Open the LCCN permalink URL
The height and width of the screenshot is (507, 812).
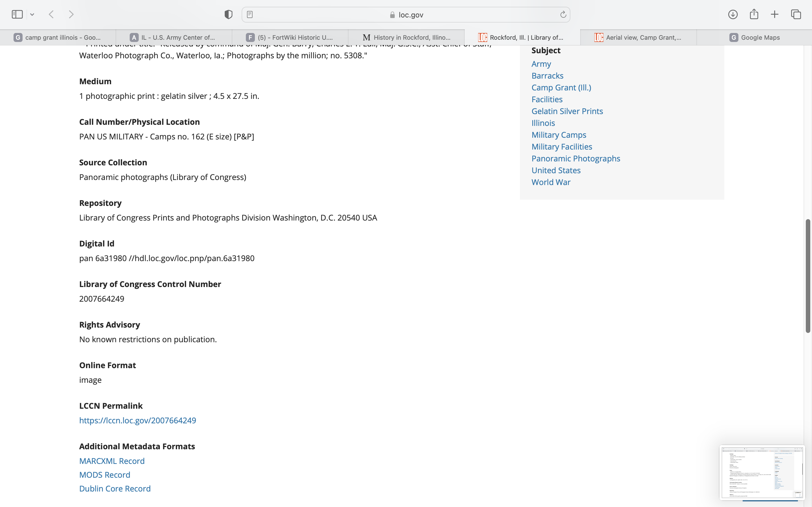(x=138, y=420)
